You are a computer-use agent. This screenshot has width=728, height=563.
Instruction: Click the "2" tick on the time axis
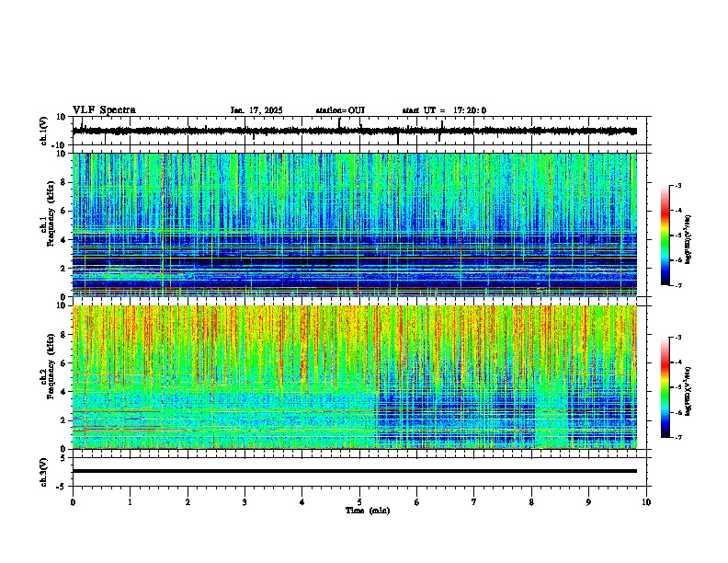click(x=188, y=502)
